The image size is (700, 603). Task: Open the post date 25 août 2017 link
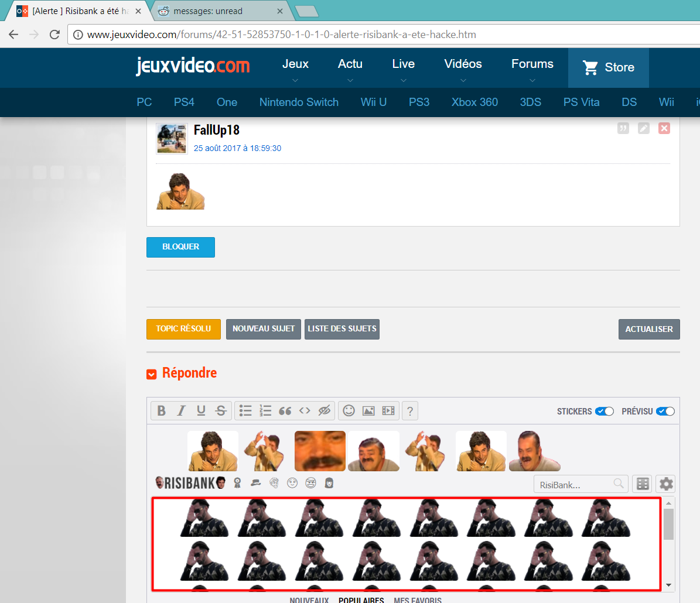237,148
